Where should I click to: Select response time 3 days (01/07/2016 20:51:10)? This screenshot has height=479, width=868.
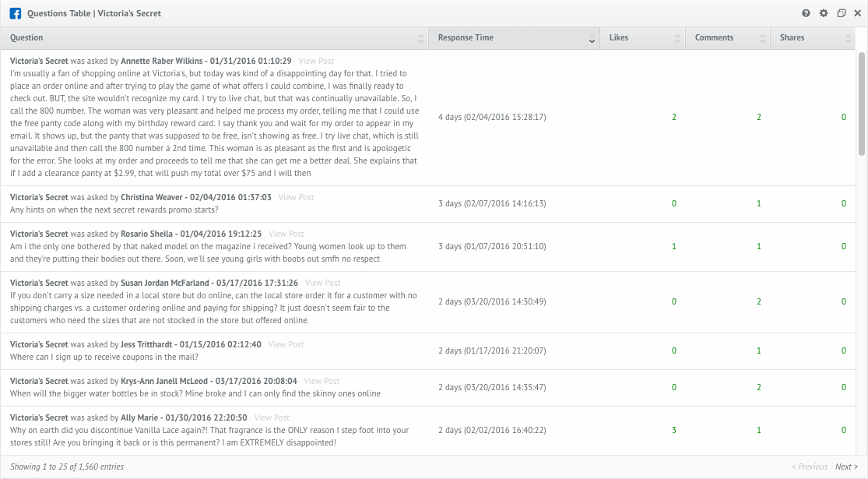492,246
